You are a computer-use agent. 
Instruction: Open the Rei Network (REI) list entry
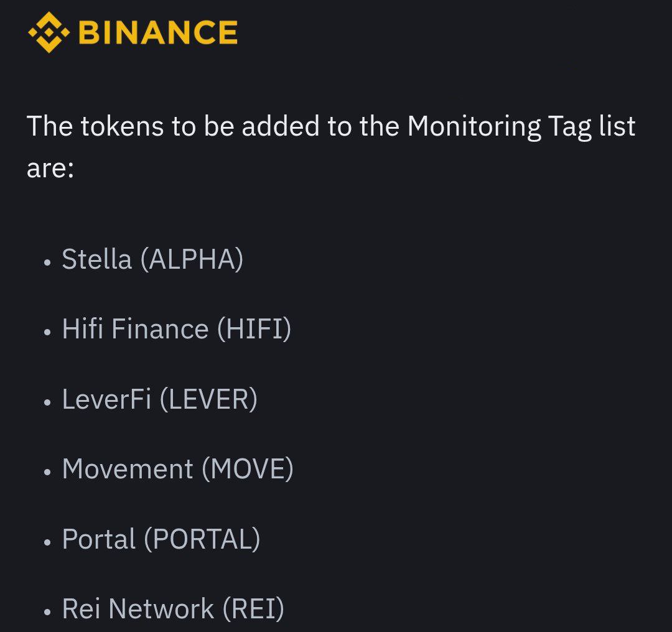coord(173,609)
